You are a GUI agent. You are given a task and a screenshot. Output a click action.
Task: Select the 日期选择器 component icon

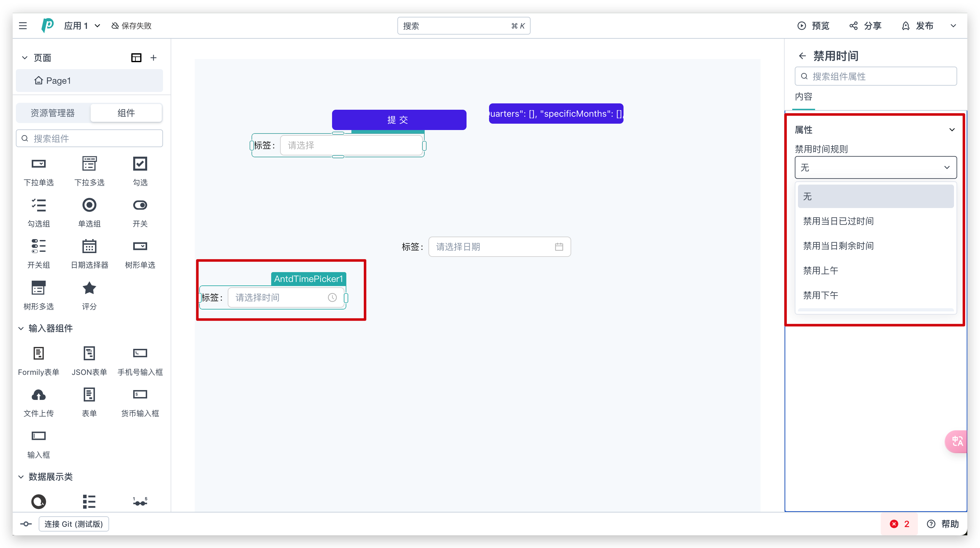pyautogui.click(x=89, y=246)
